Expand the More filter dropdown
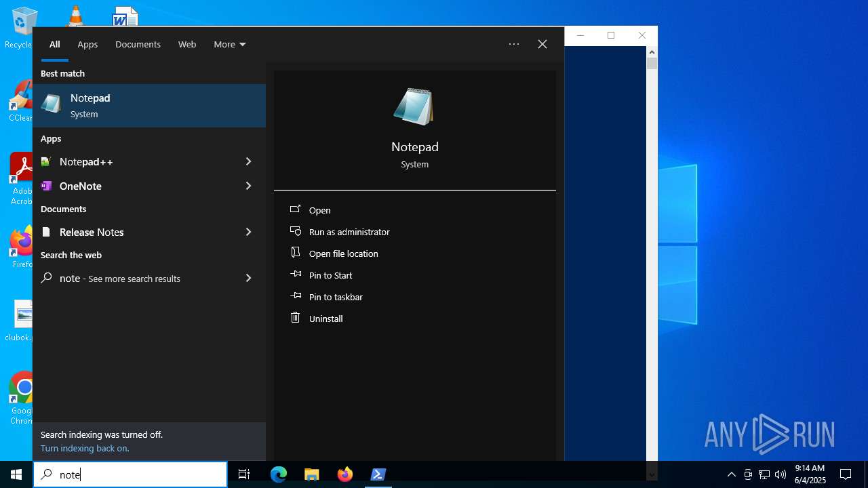The width and height of the screenshot is (868, 488). pos(230,44)
